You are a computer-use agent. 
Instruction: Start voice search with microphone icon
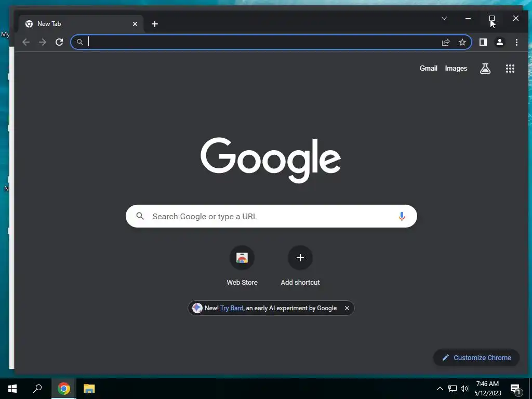point(402,216)
